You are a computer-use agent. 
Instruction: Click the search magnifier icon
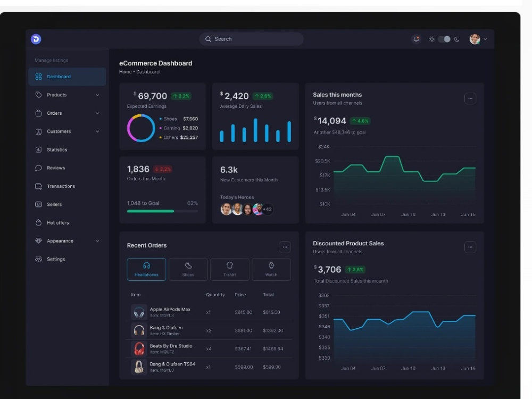(x=208, y=39)
